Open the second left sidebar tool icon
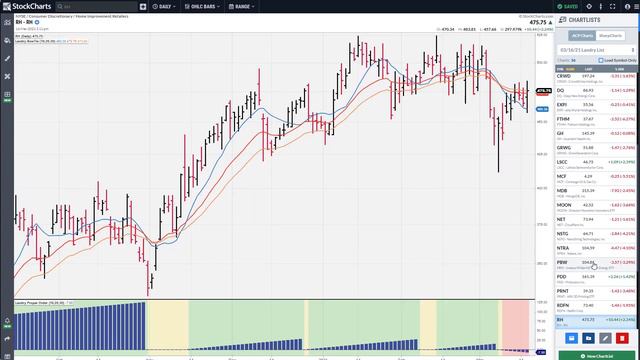Screen dimensions: 640x360 pyautogui.click(x=7, y=40)
